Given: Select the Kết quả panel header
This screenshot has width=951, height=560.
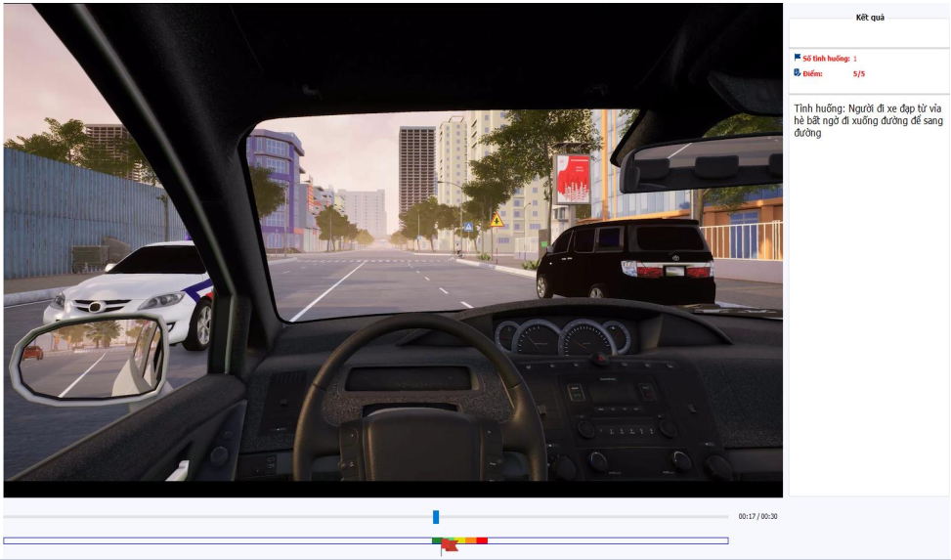Looking at the screenshot, I should (869, 18).
